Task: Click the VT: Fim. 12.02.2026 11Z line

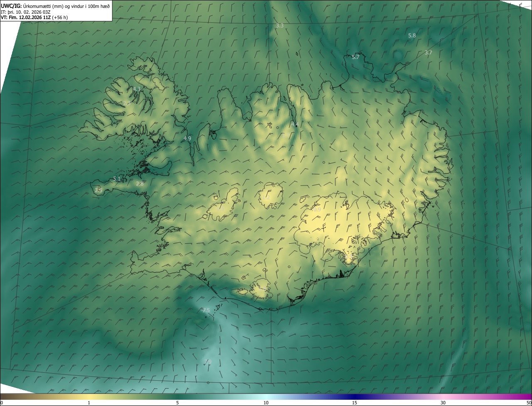Action: 34,17
